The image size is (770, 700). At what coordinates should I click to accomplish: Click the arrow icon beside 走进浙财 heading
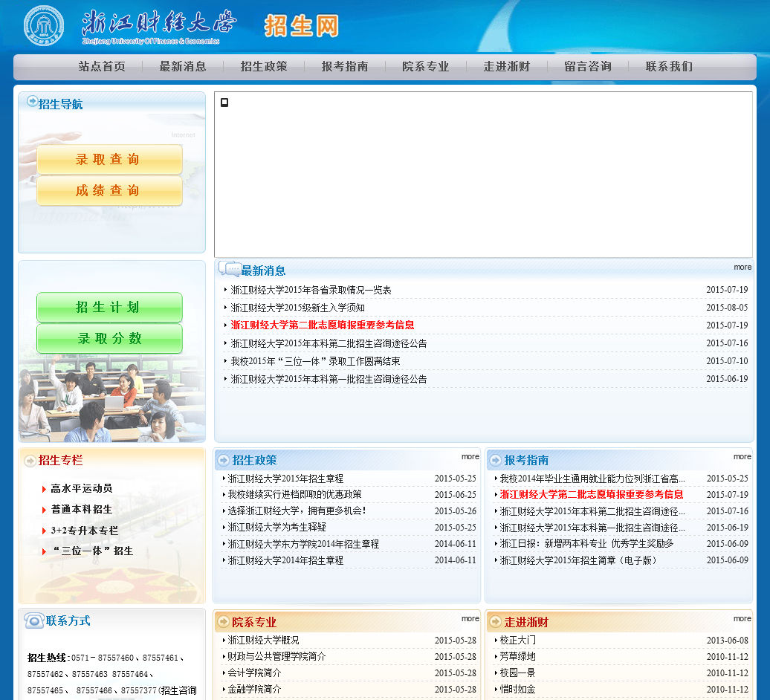tap(496, 622)
